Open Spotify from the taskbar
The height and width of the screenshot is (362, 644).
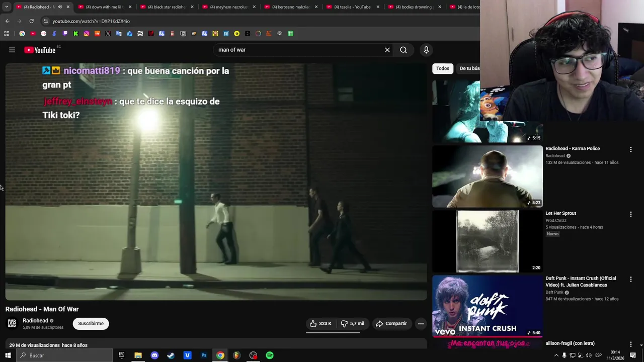(270, 355)
